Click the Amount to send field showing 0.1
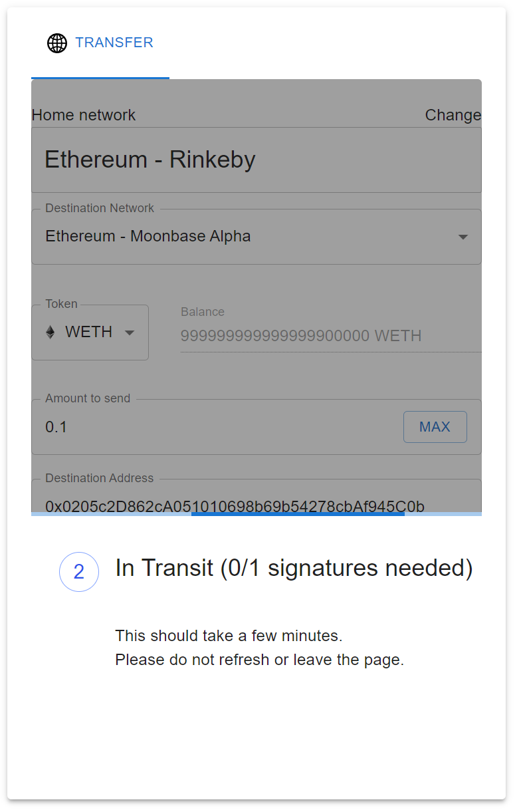The height and width of the screenshot is (812, 517). point(199,426)
